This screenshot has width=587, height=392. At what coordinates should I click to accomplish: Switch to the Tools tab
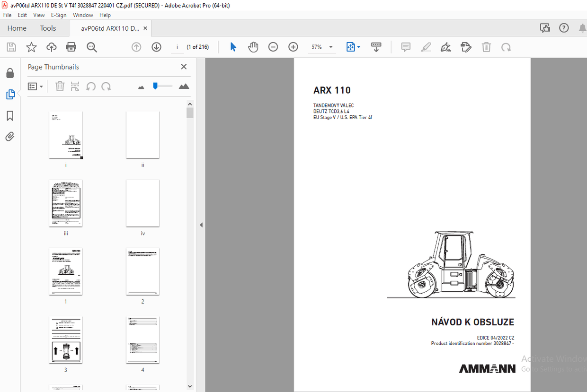pyautogui.click(x=48, y=28)
